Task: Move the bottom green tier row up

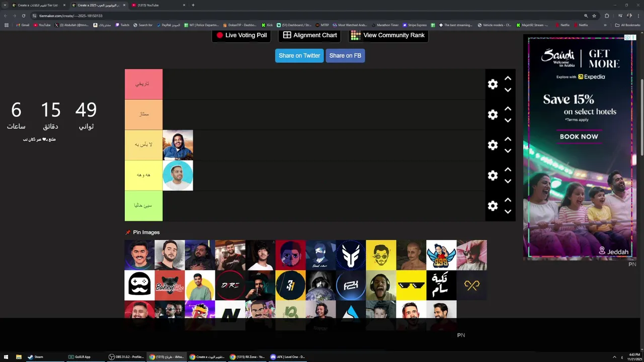Action: coord(508,200)
